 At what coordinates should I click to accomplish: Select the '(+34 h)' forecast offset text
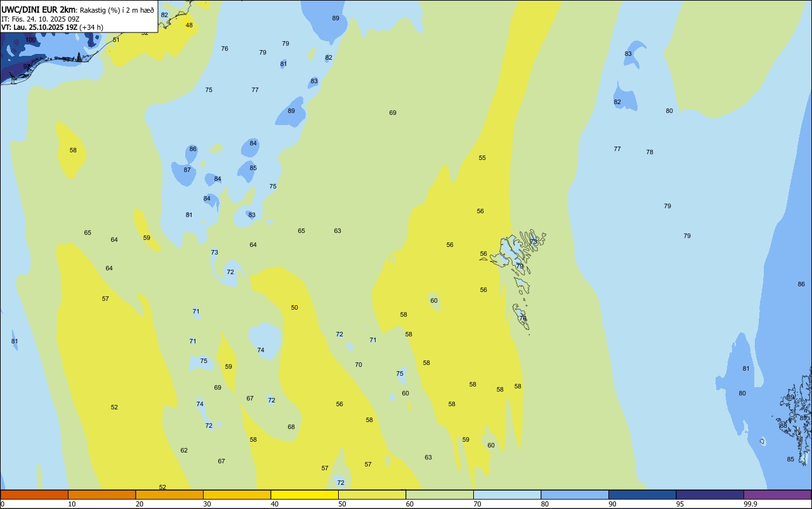tap(91, 27)
